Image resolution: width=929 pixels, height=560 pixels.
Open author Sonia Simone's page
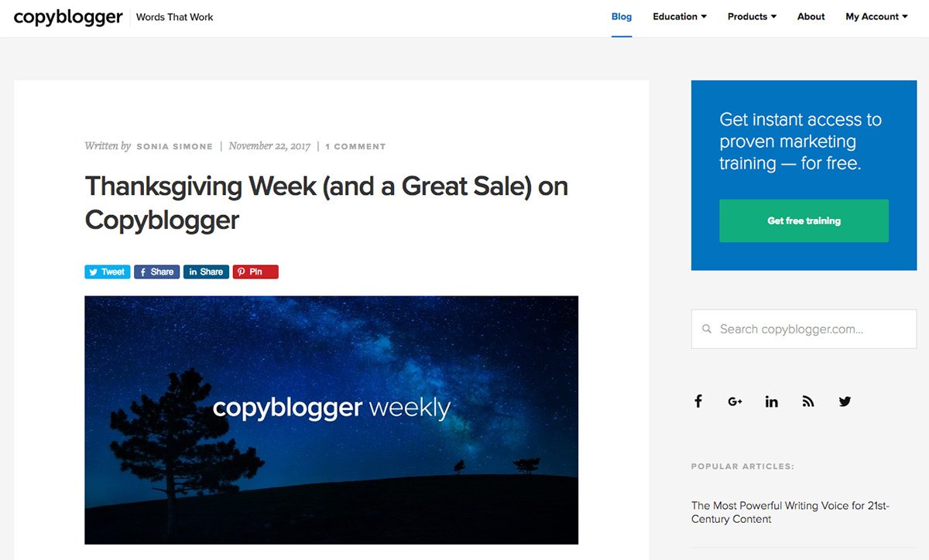click(x=174, y=146)
